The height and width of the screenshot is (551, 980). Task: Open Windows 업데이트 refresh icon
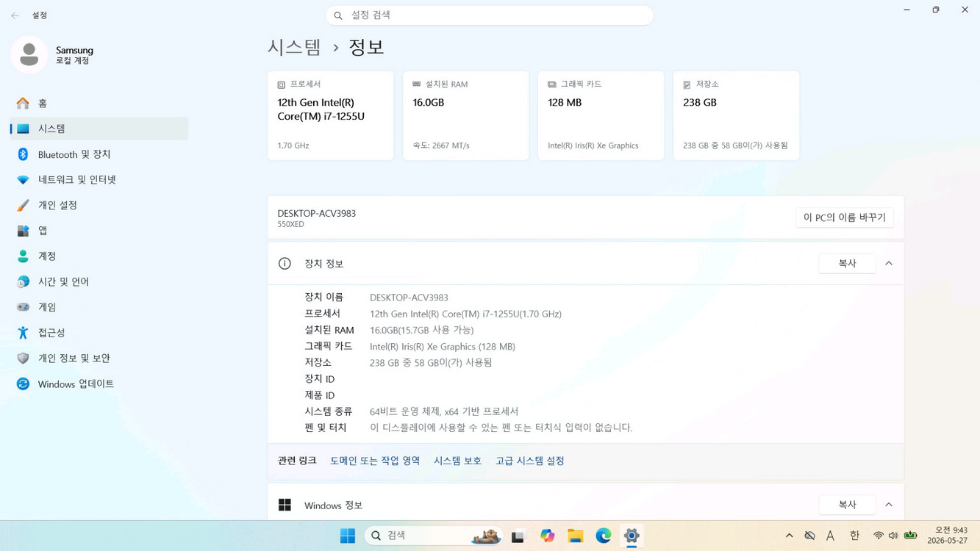pyautogui.click(x=24, y=383)
